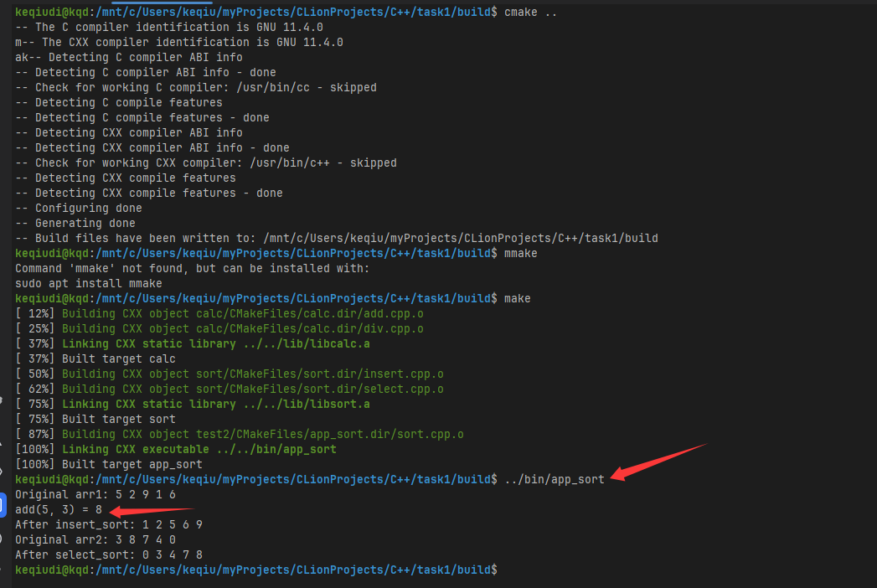
Task: Click the 'Original arr2: 3 8 7 4 0' line
Action: point(95,539)
